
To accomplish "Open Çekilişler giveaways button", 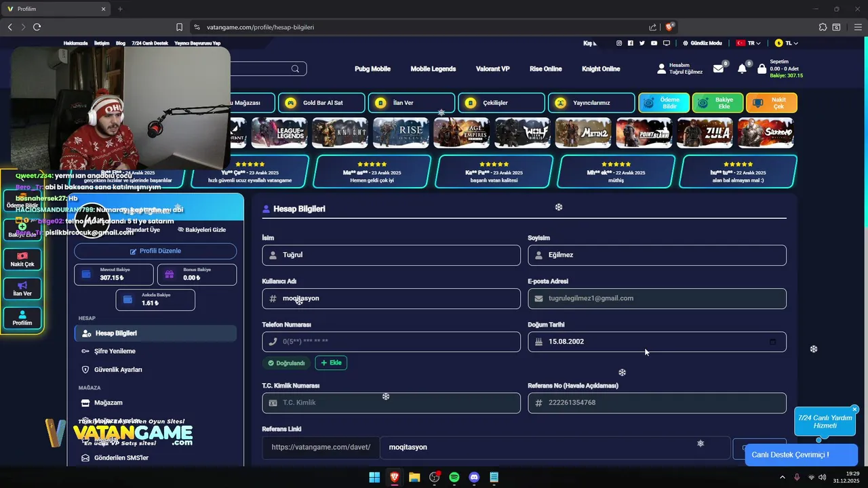I will tap(501, 103).
